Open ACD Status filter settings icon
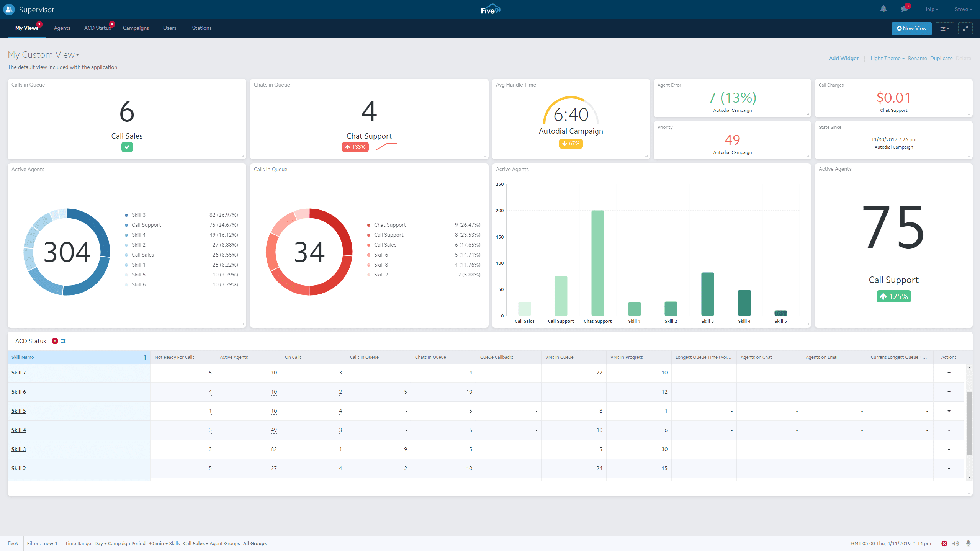Image resolution: width=980 pixels, height=551 pixels. 63,341
